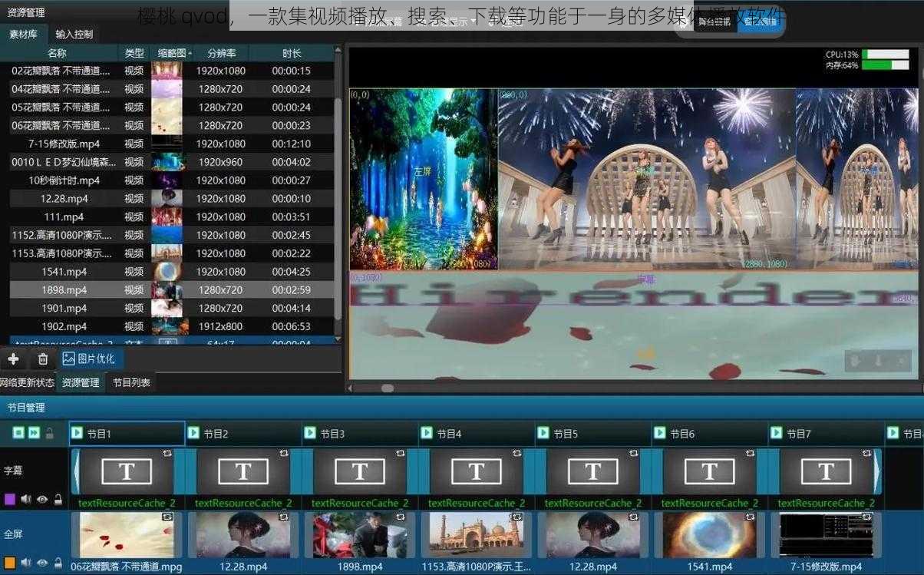The image size is (924, 575).
Task: Toggle loop icon on 节目2 subtitle clip
Action: click(x=284, y=454)
